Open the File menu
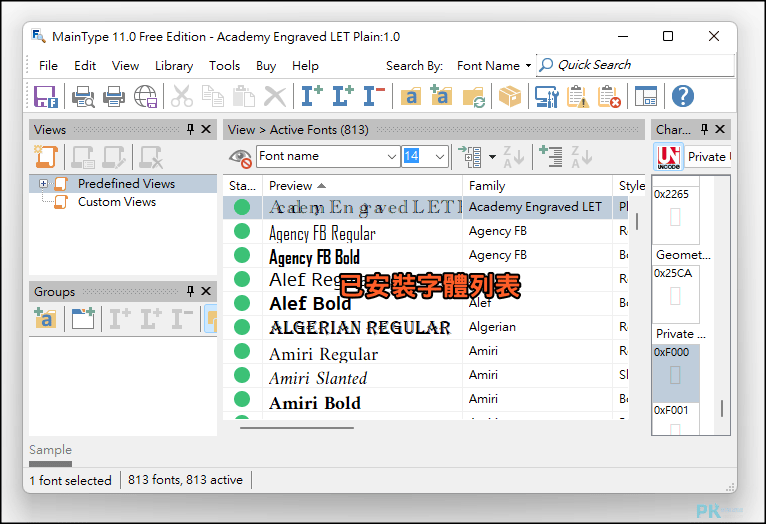Screen dimensions: 766x524 (x=48, y=66)
